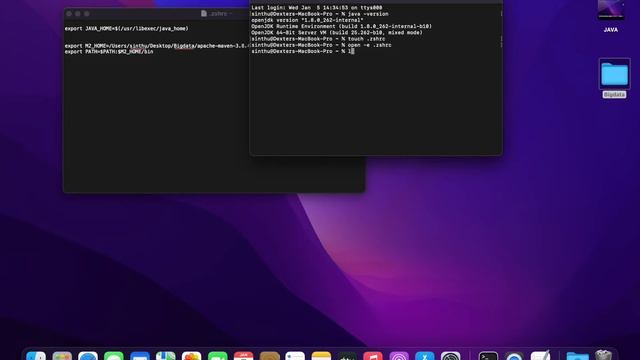Screen dimensions: 640x360
Task: Open Finder from the Dock
Action: [x=36, y=356]
